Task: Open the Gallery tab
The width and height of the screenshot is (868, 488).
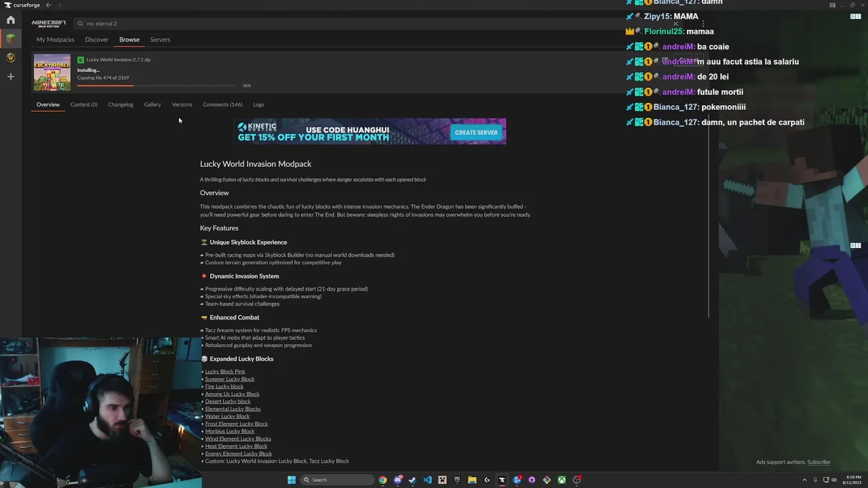Action: (153, 104)
